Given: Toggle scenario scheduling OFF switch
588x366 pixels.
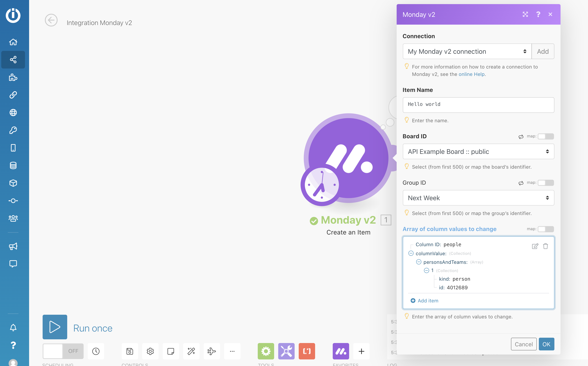Looking at the screenshot, I should click(x=63, y=351).
